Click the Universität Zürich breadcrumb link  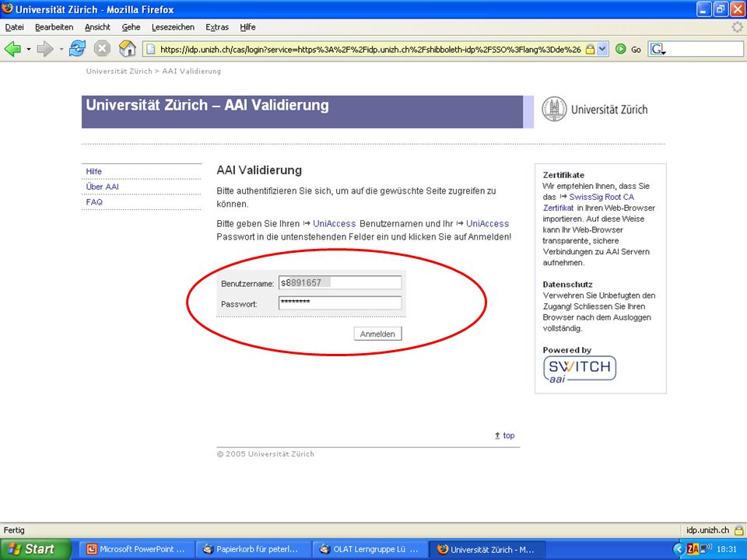[119, 71]
